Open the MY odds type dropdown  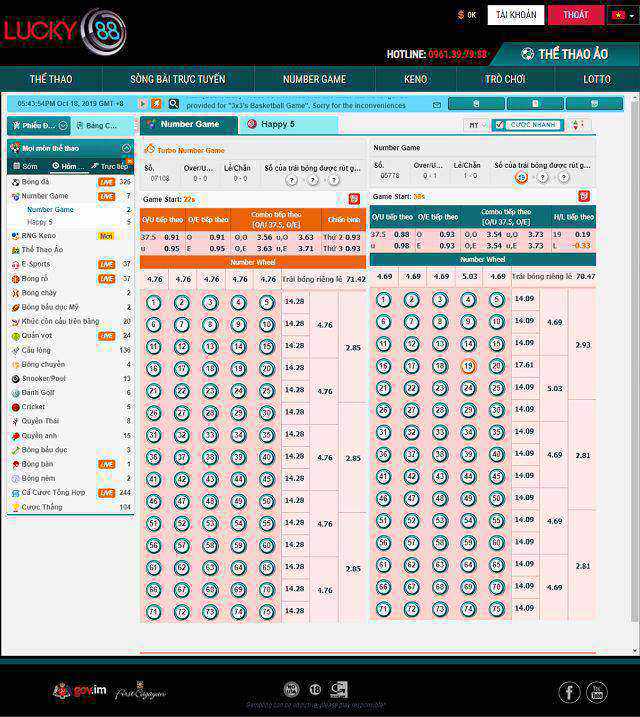[476, 125]
